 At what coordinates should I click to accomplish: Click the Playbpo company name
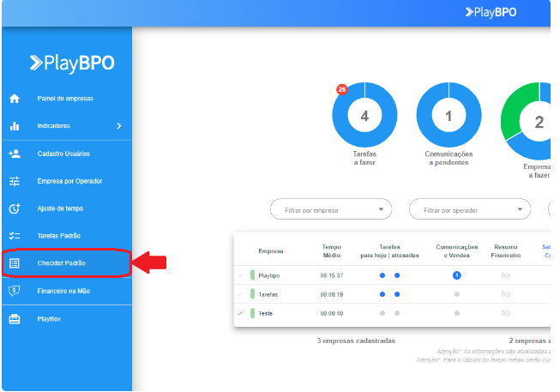click(x=269, y=275)
